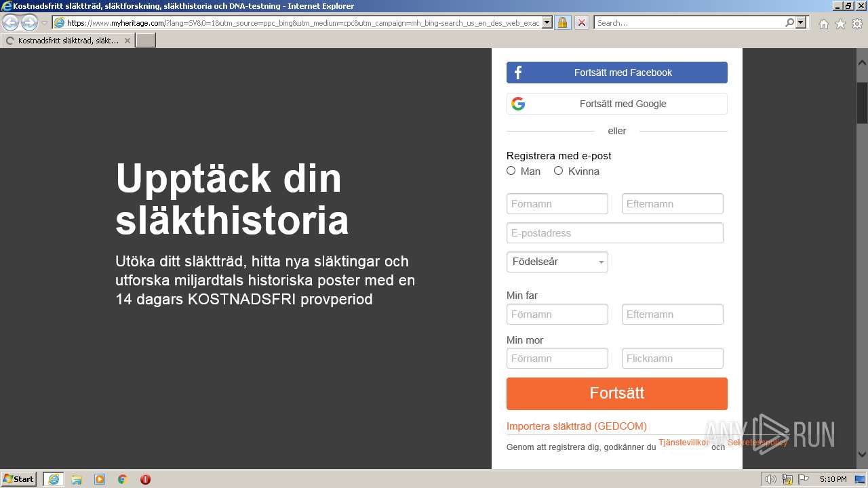Open the search provider dropdown arrow

801,23
